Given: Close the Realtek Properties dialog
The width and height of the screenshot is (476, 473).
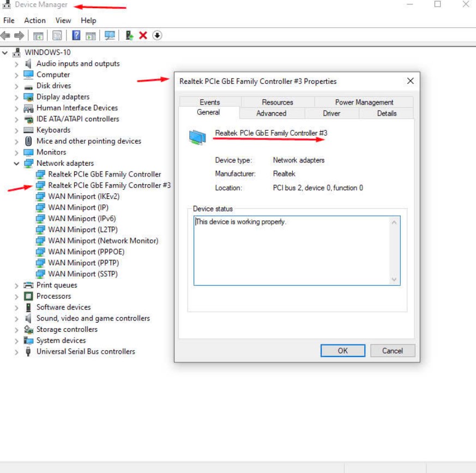Looking at the screenshot, I should point(410,81).
